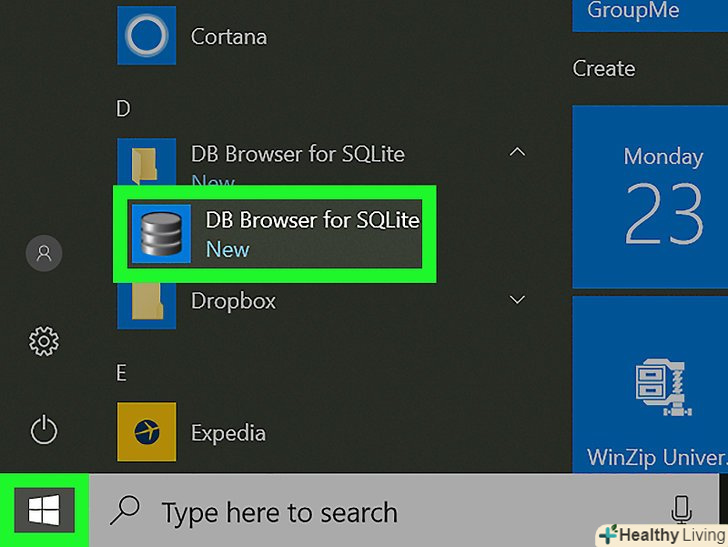The width and height of the screenshot is (728, 547).
Task: Select the Dropbox folder label
Action: pyautogui.click(x=233, y=301)
